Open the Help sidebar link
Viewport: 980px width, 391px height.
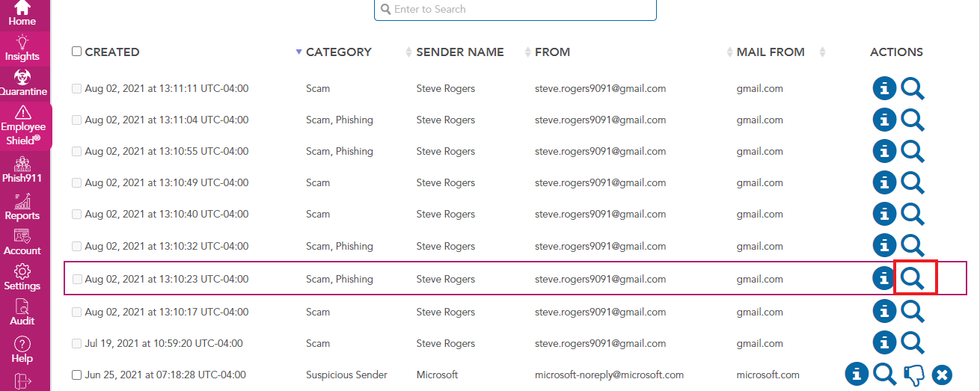(22, 349)
